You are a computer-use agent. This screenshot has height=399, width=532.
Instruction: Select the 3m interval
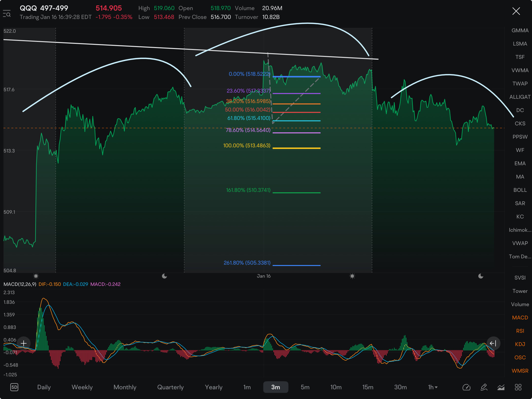[x=276, y=387]
